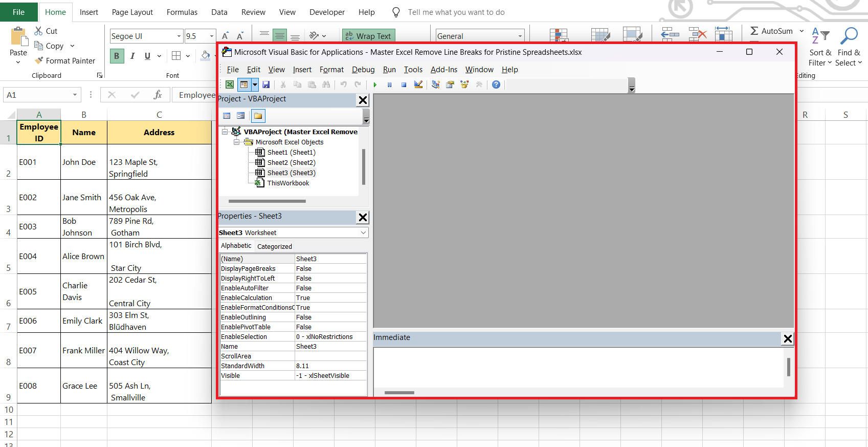868x447 pixels.
Task: Close the Project - VBAProject panel
Action: pos(363,100)
